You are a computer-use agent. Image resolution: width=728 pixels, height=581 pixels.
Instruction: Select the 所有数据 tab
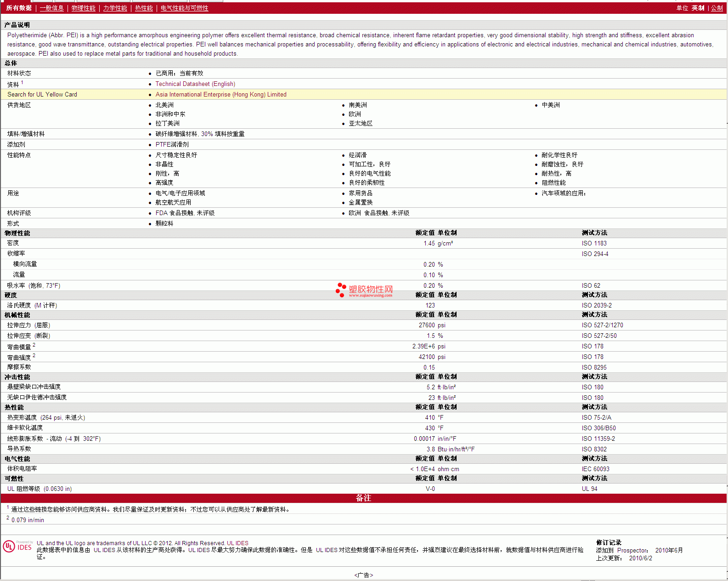click(x=19, y=8)
